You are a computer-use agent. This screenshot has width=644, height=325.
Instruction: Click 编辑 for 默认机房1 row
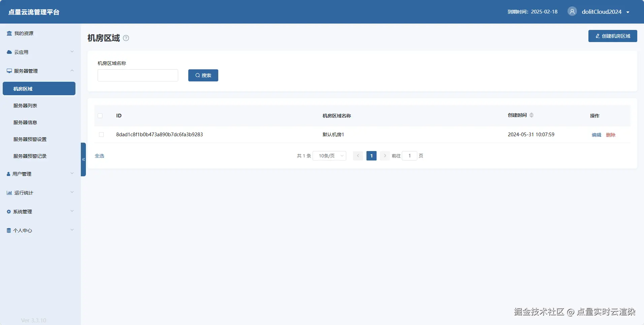(x=597, y=135)
